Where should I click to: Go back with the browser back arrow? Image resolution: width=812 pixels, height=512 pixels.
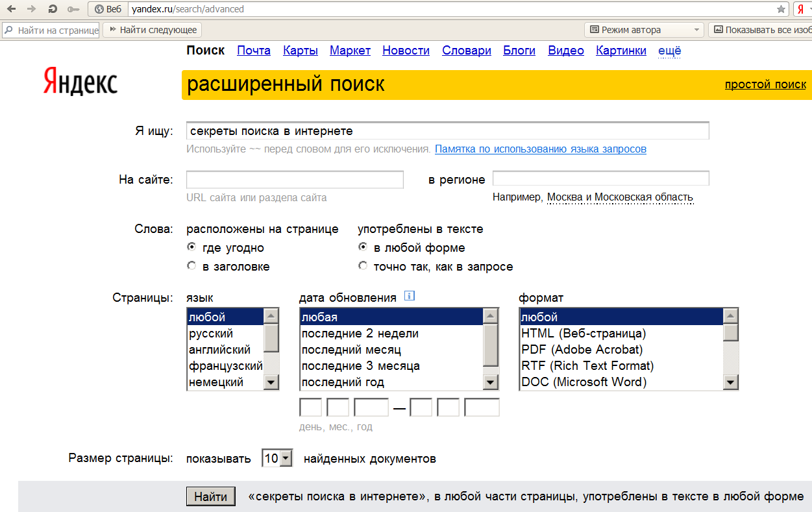tap(11, 9)
